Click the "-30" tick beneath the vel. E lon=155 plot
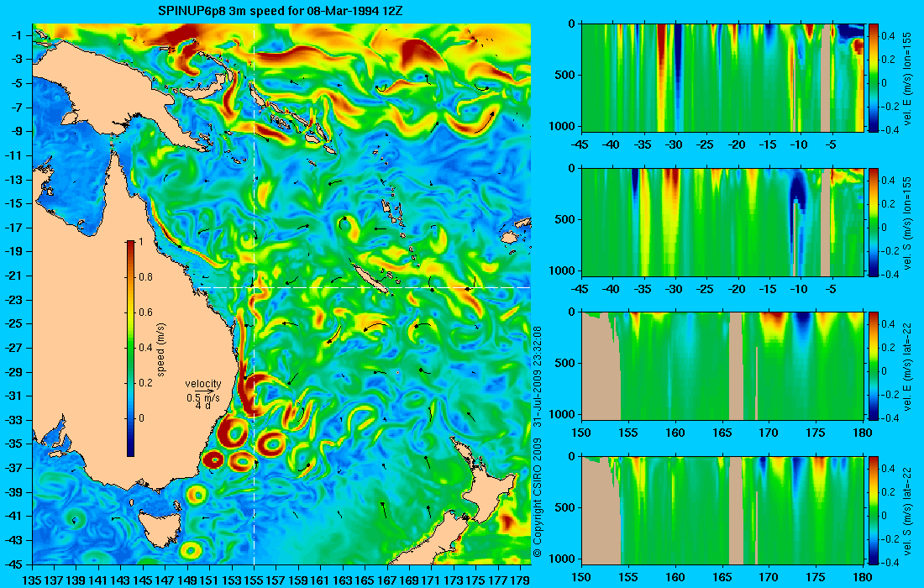924x588 pixels. click(x=675, y=144)
